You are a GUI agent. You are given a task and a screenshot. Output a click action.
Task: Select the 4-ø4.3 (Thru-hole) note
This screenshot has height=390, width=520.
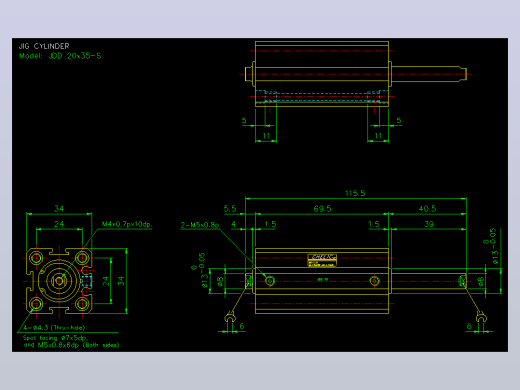pos(54,328)
